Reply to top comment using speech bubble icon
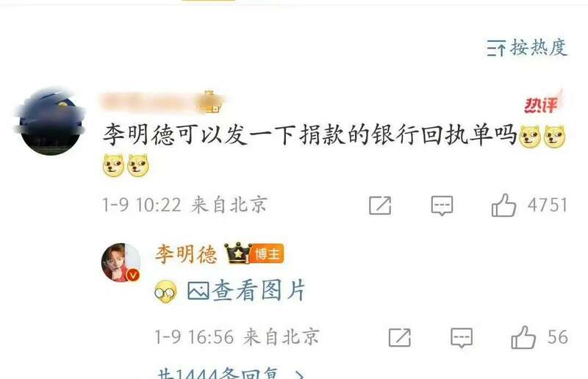Screen dimensions: 588x379 (x=442, y=206)
